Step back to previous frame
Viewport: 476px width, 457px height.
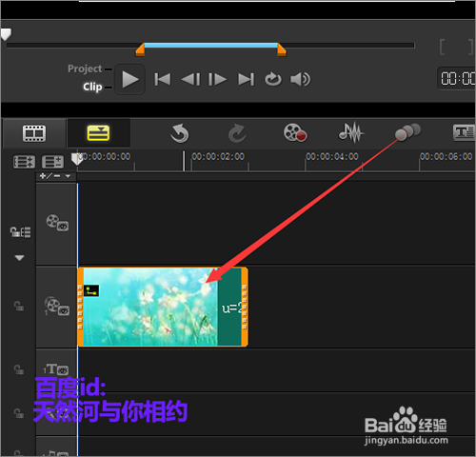click(190, 79)
